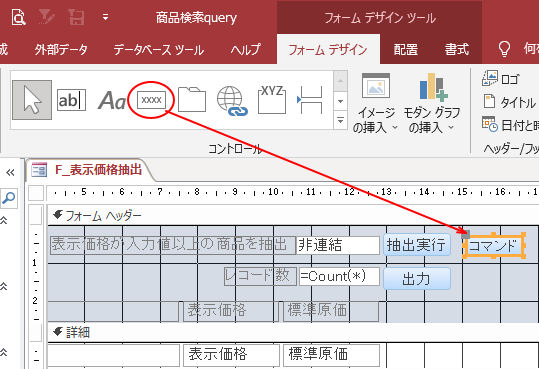
Task: Collapse the navigation pane with « button
Action: [10, 173]
